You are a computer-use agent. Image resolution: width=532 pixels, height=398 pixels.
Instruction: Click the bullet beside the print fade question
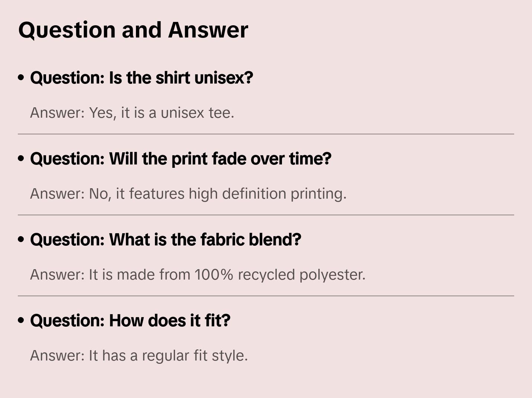click(x=21, y=159)
